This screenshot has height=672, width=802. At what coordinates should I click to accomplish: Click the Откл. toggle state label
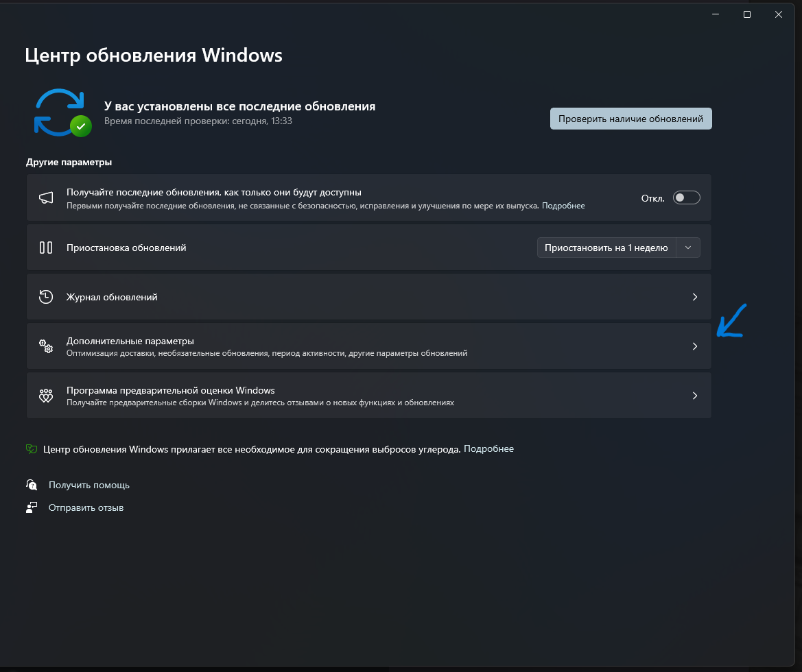coord(652,198)
